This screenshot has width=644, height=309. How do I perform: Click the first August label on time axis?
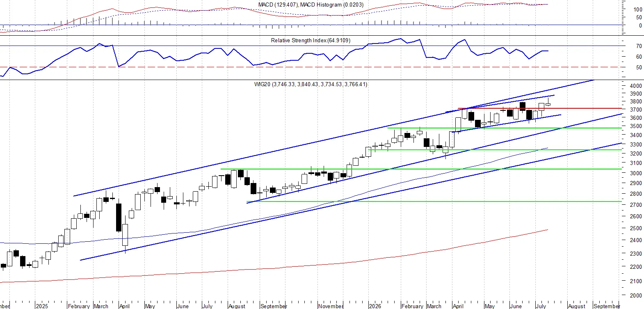[x=237, y=306]
